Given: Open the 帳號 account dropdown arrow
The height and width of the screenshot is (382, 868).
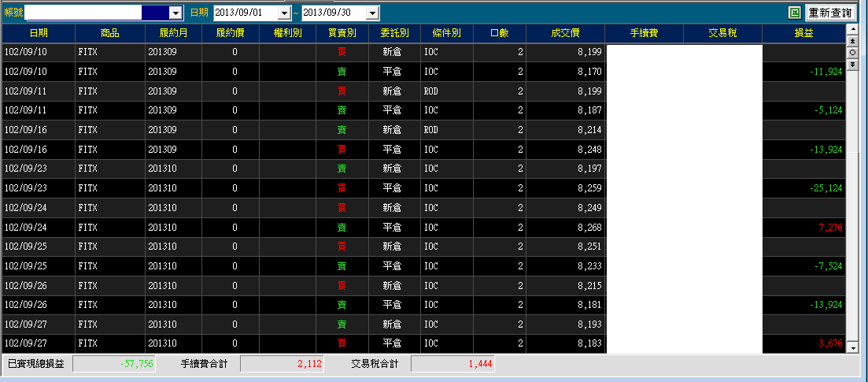Looking at the screenshot, I should click(x=175, y=13).
